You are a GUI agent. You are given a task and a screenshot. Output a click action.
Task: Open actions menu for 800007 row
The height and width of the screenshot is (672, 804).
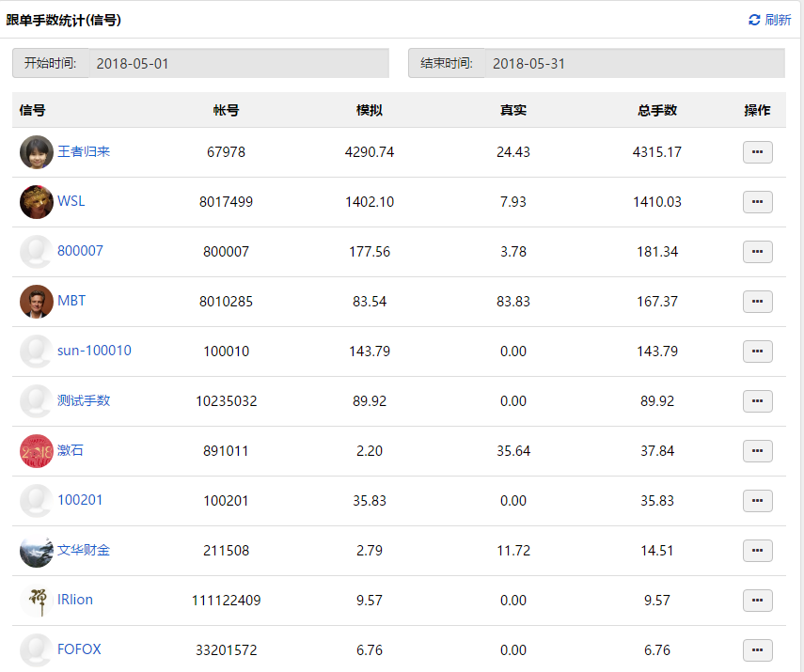tap(757, 252)
